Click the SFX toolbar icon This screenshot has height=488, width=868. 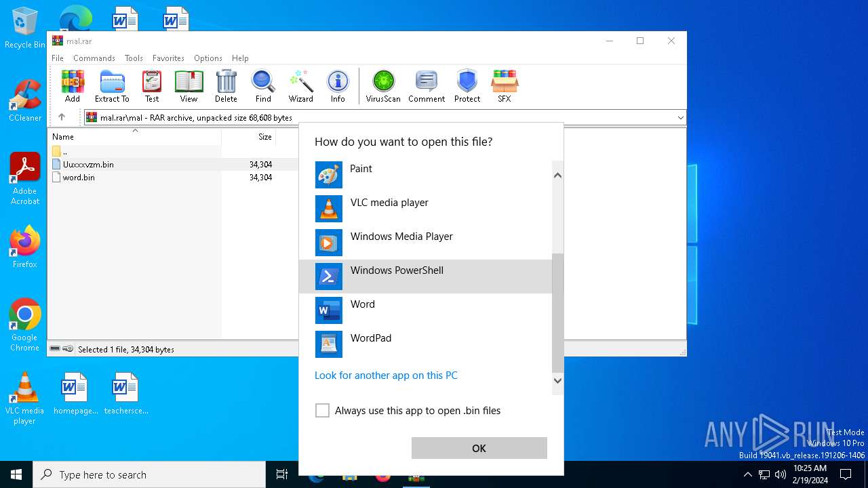(x=504, y=86)
